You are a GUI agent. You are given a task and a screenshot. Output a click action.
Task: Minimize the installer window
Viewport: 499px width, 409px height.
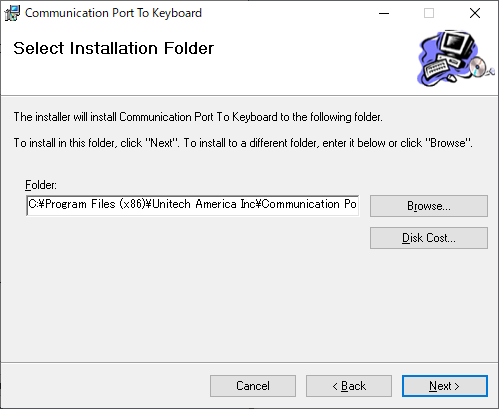[x=384, y=13]
